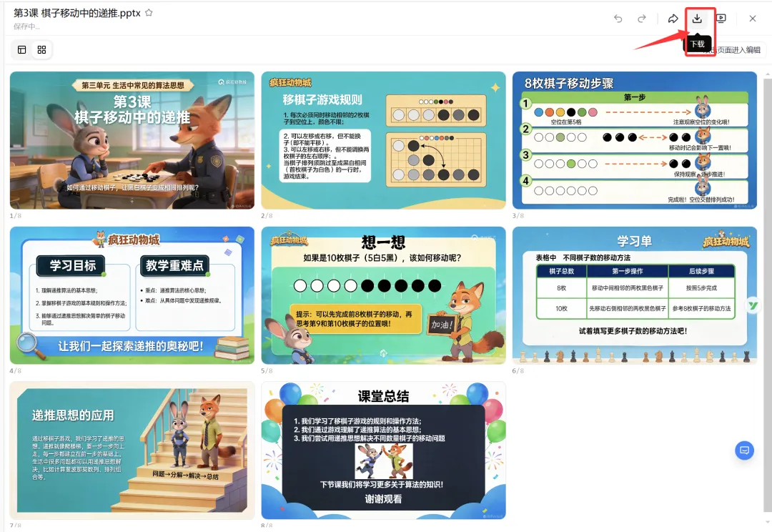Click page label 4/8
This screenshot has width=772, height=532.
pyautogui.click(x=15, y=371)
